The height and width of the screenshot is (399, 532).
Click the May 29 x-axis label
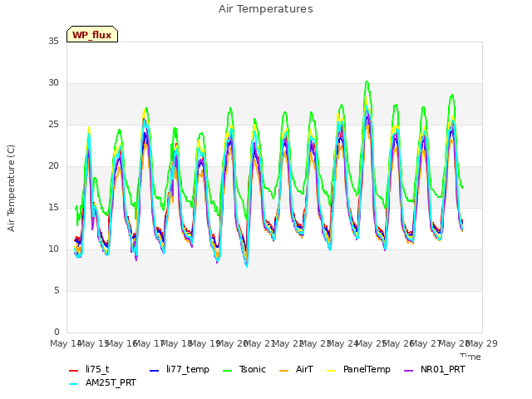tap(482, 343)
